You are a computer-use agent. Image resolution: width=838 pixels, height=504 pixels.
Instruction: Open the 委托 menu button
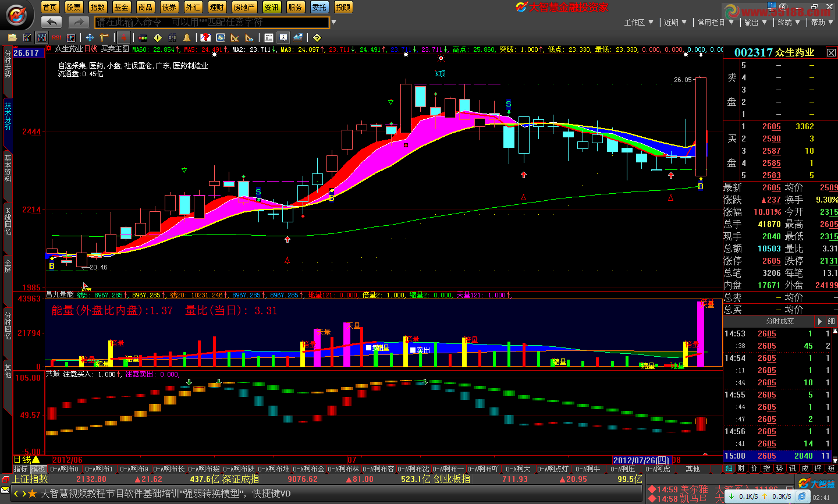(x=319, y=7)
